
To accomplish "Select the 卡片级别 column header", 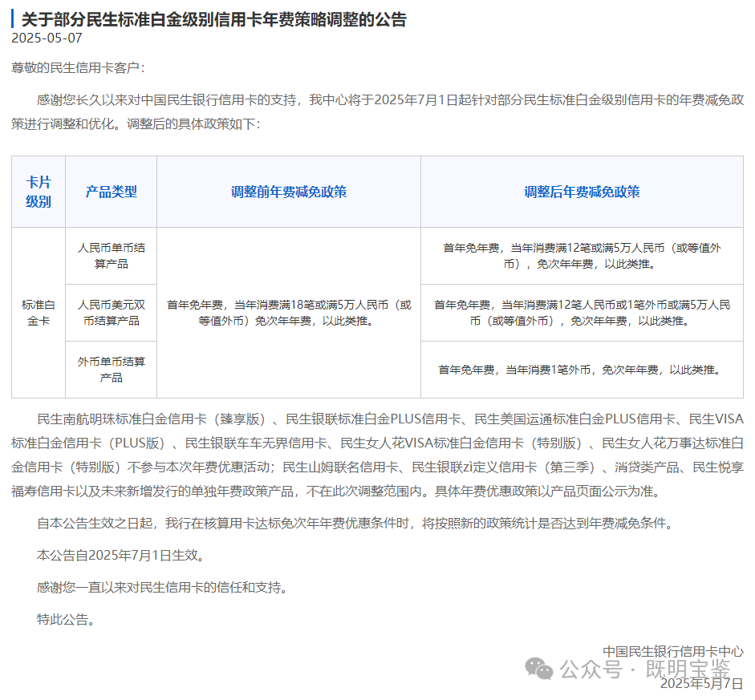I will (39, 192).
